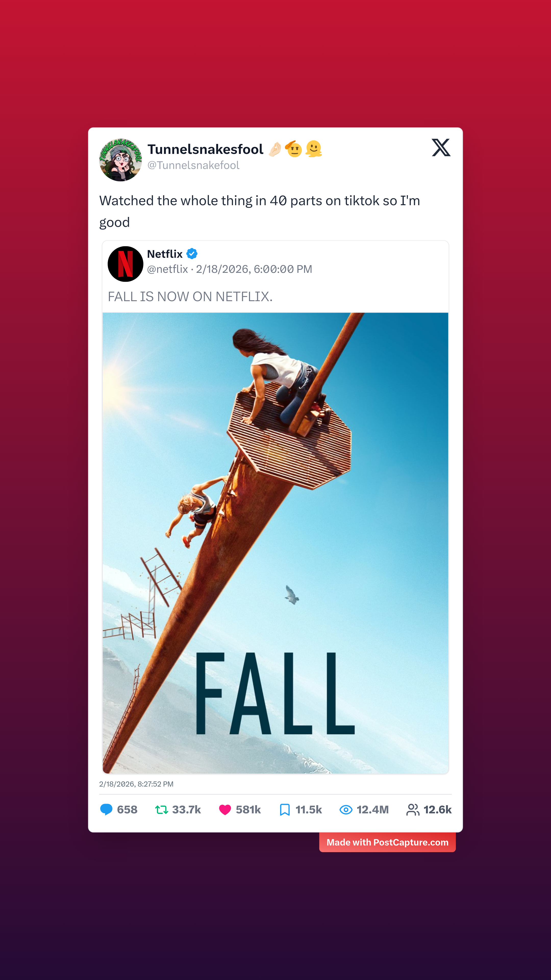This screenshot has height=980, width=551.
Task: Click the post timestamp 8:27:52 PM
Action: tap(156, 784)
